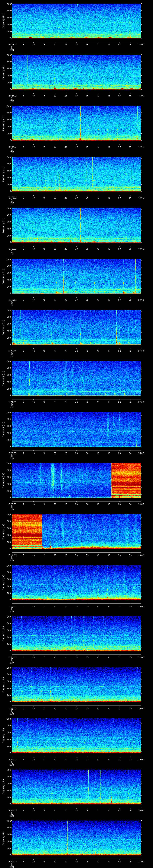Viewport: 153px width, 868px height.
Task: Select the '21:00' end time label
Action: [141, 351]
